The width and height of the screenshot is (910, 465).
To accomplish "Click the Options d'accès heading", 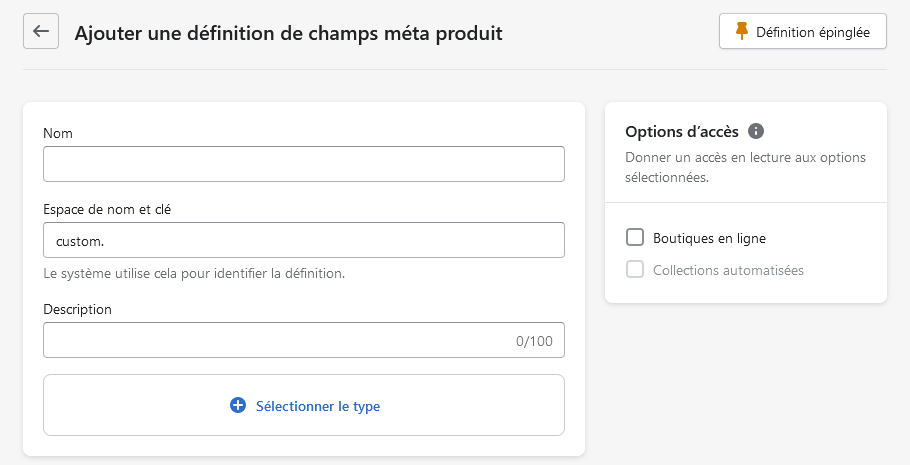I will [682, 132].
